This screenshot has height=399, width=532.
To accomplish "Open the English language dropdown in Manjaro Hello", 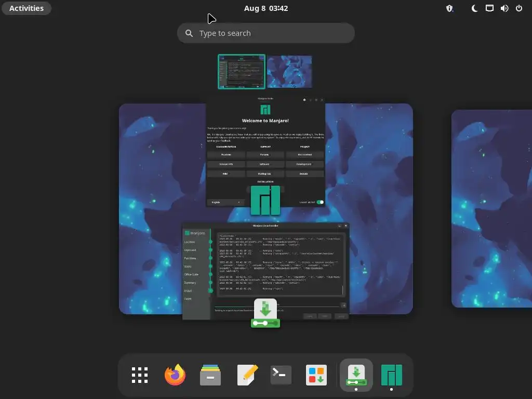I will pos(225,202).
